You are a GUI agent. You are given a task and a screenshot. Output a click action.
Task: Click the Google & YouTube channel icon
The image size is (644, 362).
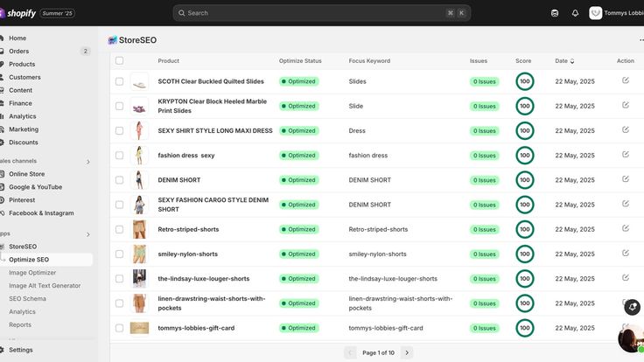click(2, 187)
